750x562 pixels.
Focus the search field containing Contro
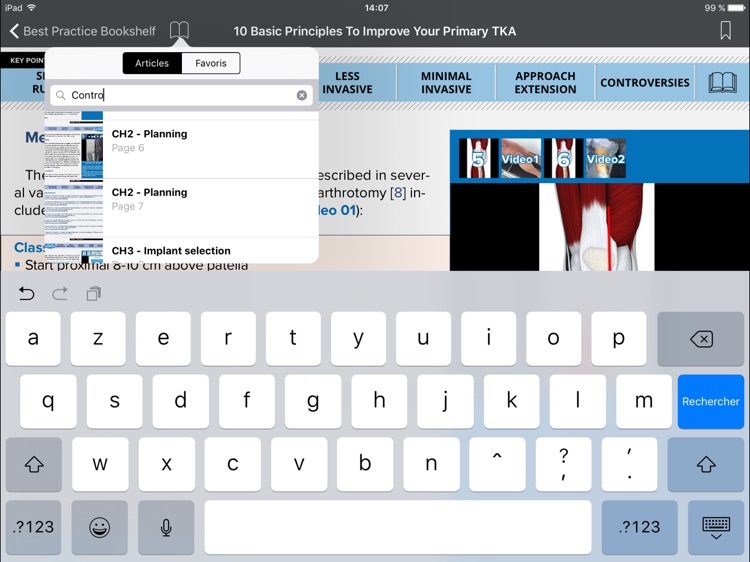[182, 95]
